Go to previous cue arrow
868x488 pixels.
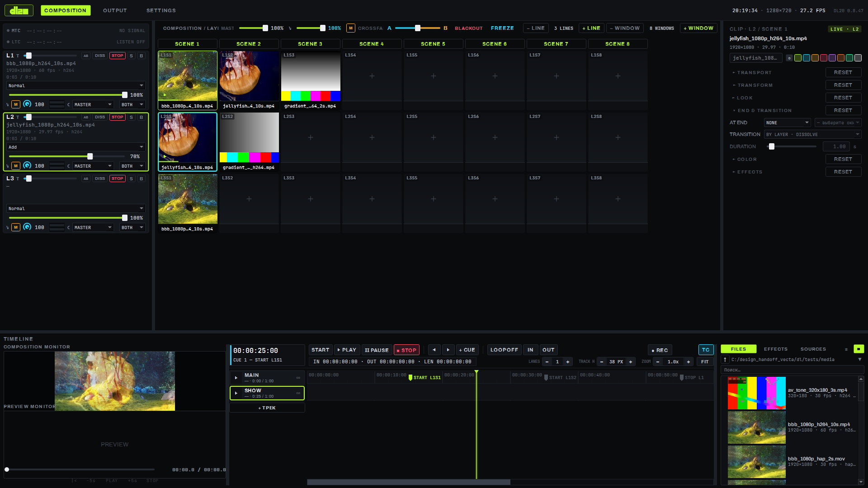[434, 350]
